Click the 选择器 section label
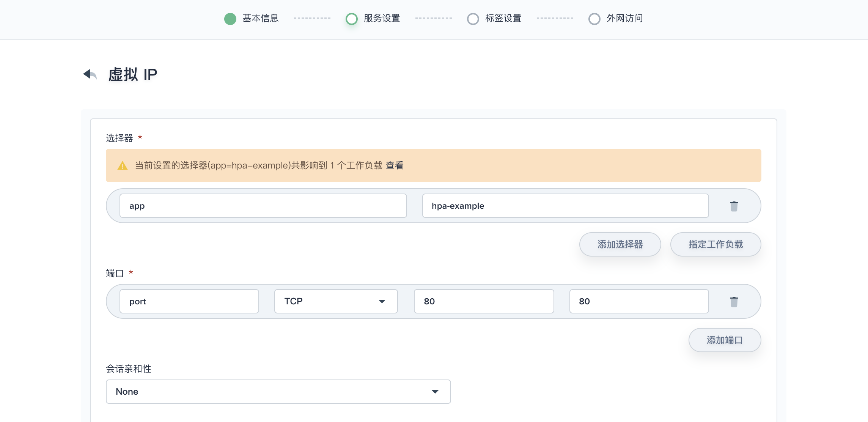 pos(120,138)
